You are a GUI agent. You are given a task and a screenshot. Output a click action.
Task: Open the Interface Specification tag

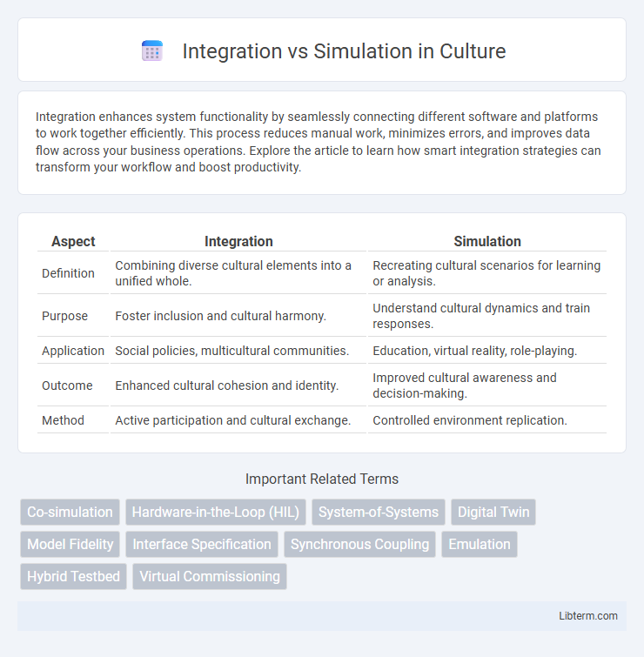click(x=202, y=544)
